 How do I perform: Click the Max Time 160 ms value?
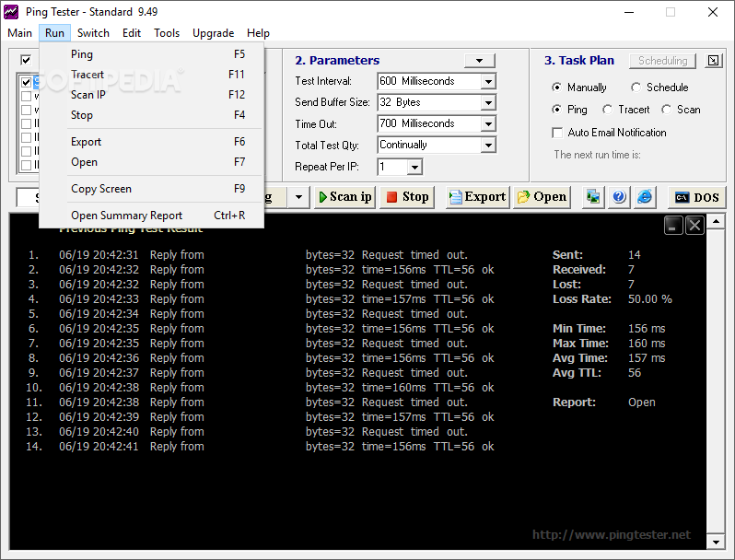[x=647, y=343]
